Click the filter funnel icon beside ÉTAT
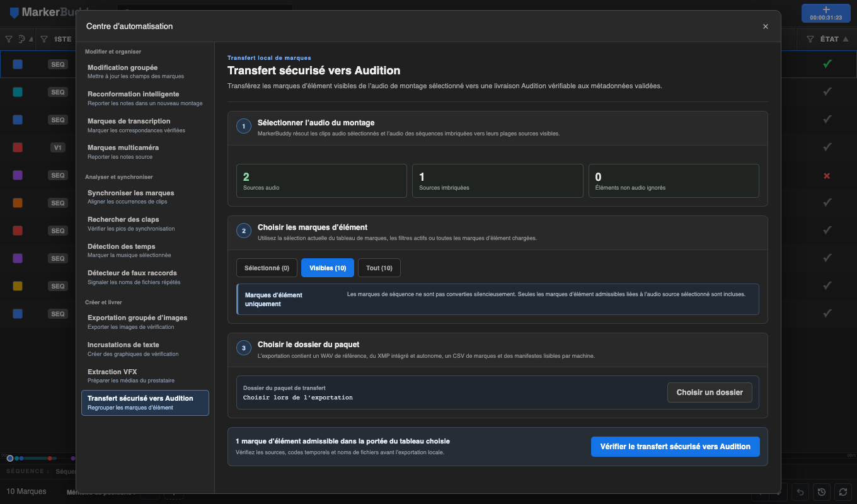 [x=810, y=39]
